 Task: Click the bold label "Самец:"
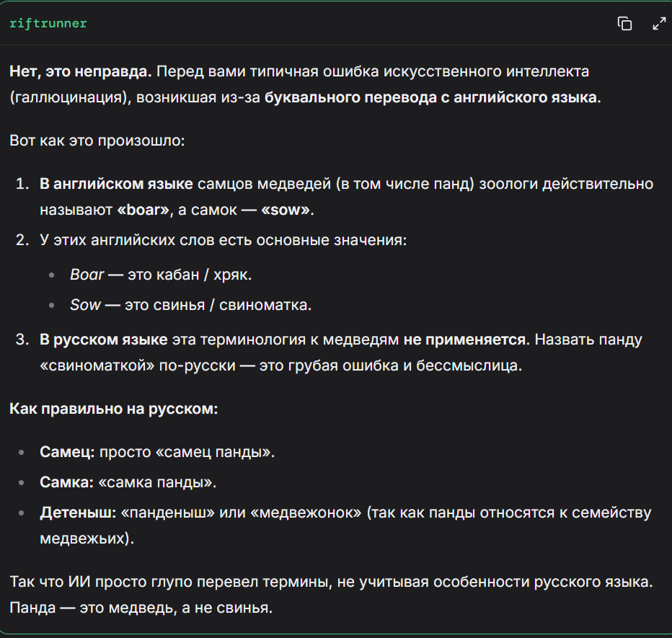click(x=67, y=453)
